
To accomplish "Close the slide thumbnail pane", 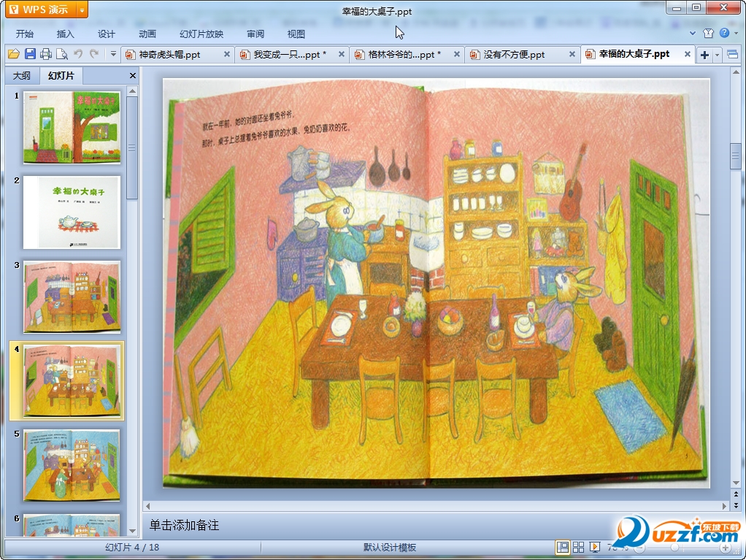I will 133,76.
